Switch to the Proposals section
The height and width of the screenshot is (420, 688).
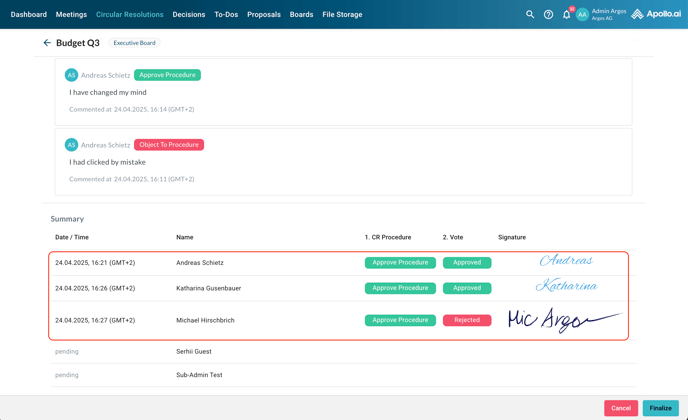[x=264, y=15]
